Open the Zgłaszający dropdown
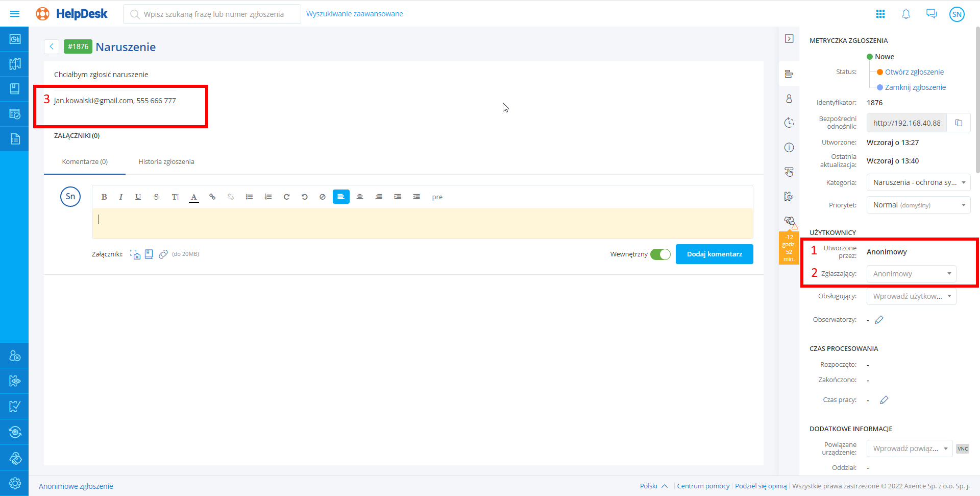Image resolution: width=980 pixels, height=496 pixels. click(x=911, y=274)
